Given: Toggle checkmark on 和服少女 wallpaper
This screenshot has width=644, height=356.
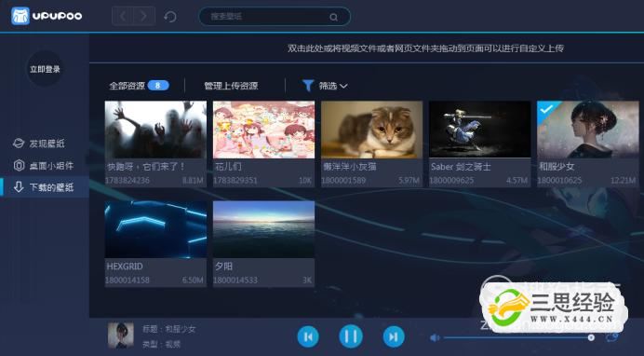Looking at the screenshot, I should coord(546,109).
